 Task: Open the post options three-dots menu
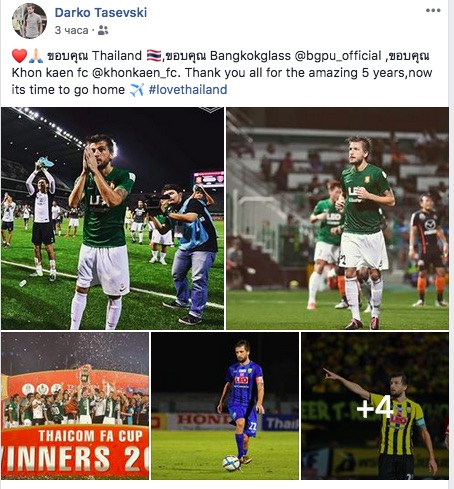coord(433,10)
